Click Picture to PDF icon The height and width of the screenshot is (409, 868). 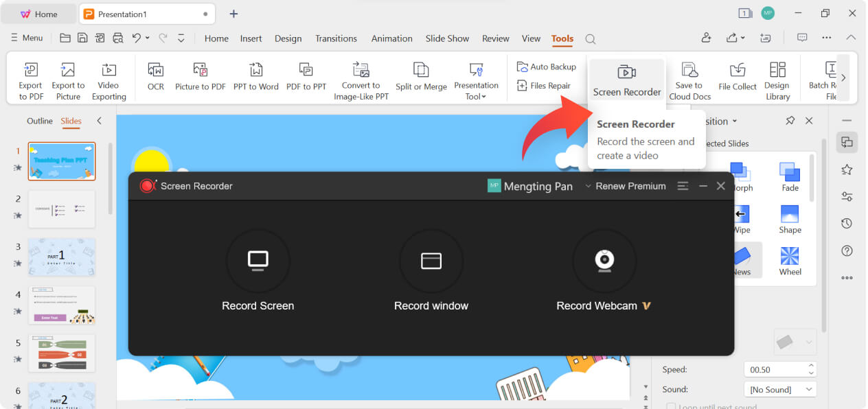(x=200, y=70)
